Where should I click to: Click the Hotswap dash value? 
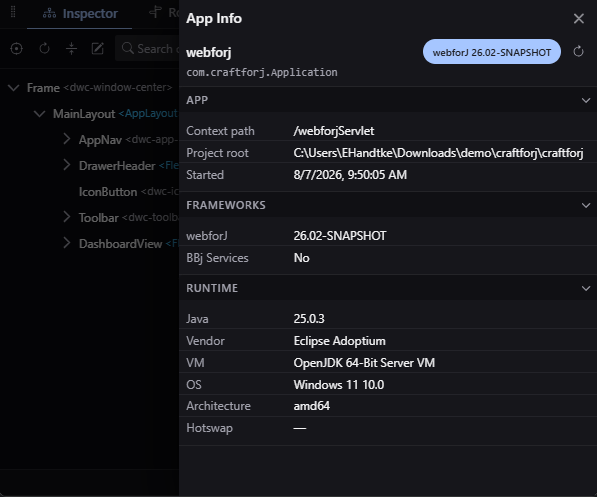tap(300, 428)
